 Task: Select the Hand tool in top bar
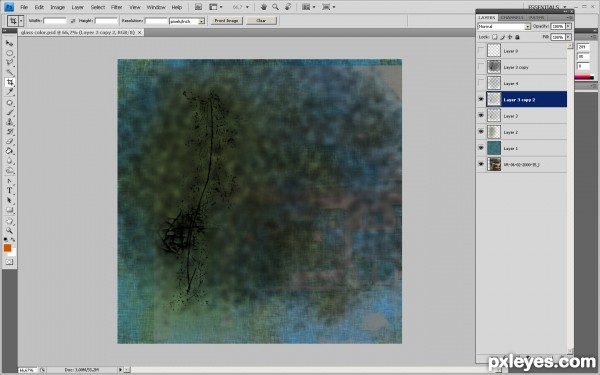coord(264,7)
